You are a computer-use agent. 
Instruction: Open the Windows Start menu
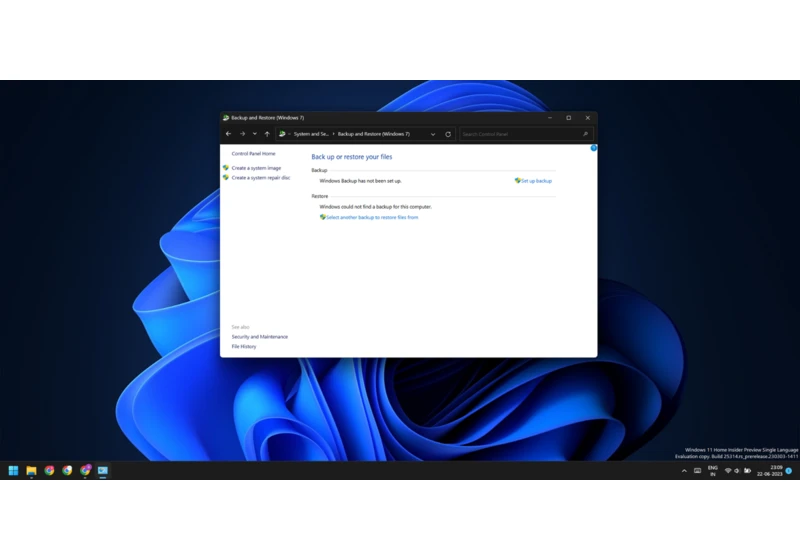[x=14, y=470]
